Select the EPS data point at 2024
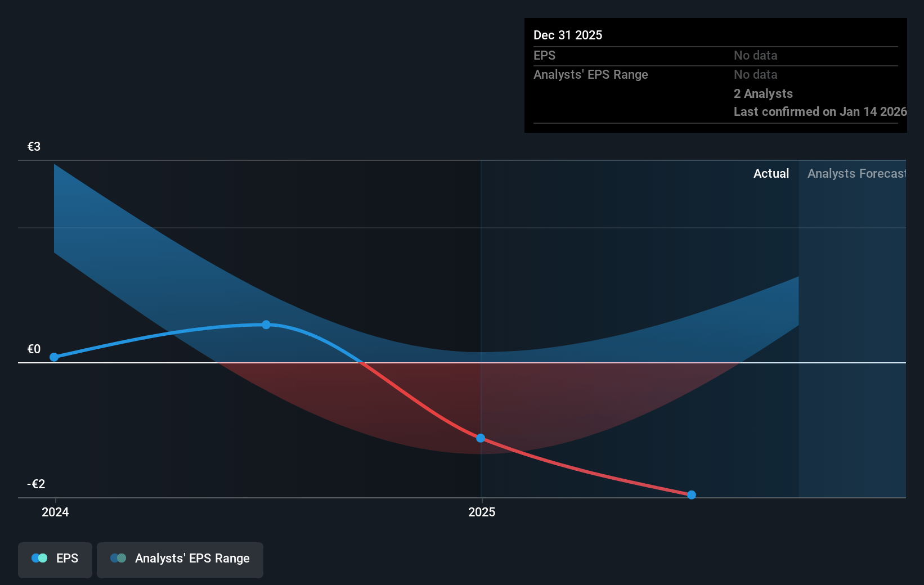The width and height of the screenshot is (924, 585). tap(54, 357)
